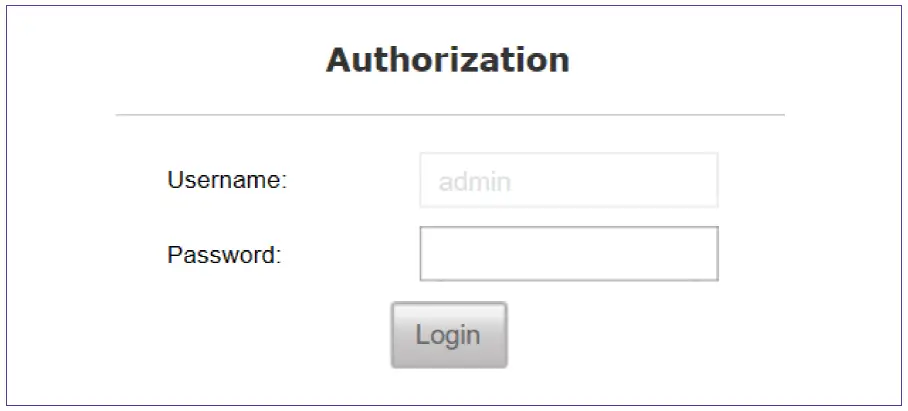
Task: Click the divider line below Authorization
Action: point(450,115)
